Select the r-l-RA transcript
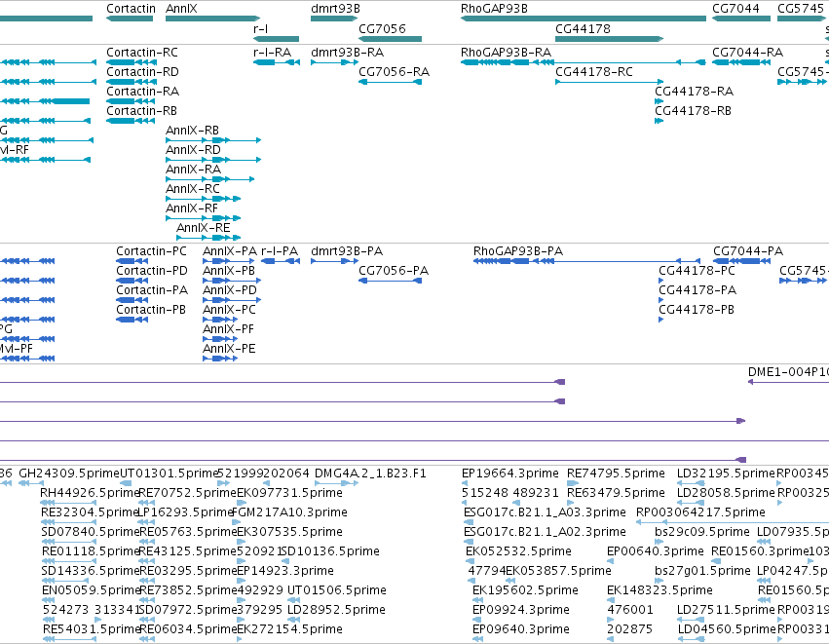Viewport: 829px width, 644px height. [x=277, y=62]
